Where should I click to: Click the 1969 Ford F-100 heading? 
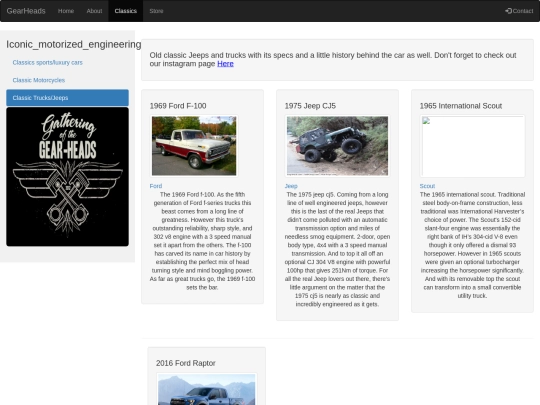[x=178, y=106]
